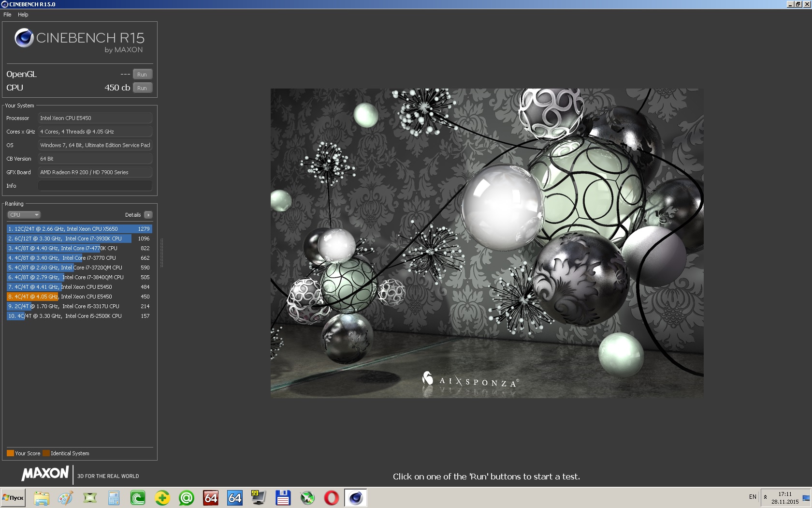Select ranking row 9 Intel Core i5-3317U
812x508 pixels.
(x=79, y=306)
